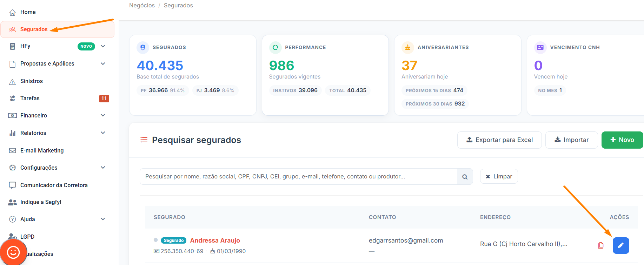Click the blue pencil edit icon
This screenshot has height=265, width=644.
point(620,245)
